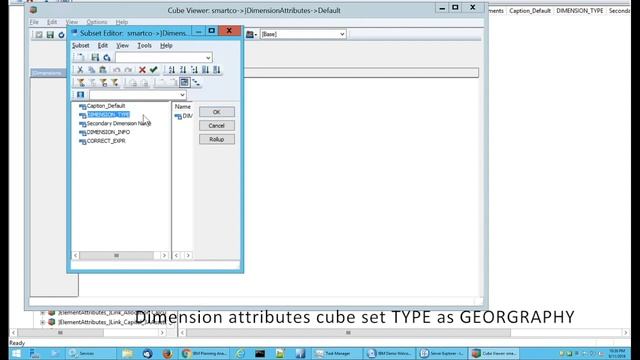Redo action in Subset Editor toolbar
Viewport: 640px width, 360px height.
pos(128,70)
